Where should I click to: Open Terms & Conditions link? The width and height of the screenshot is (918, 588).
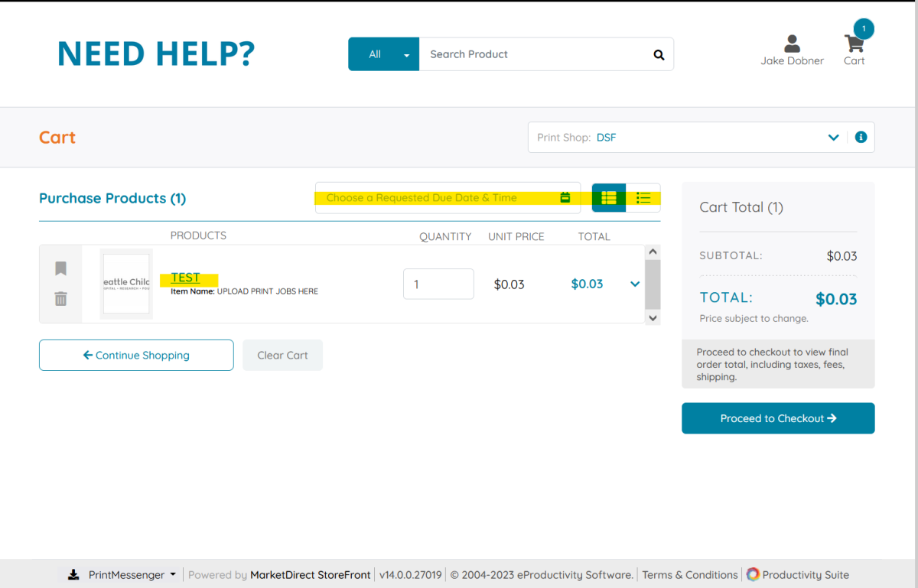(x=690, y=574)
